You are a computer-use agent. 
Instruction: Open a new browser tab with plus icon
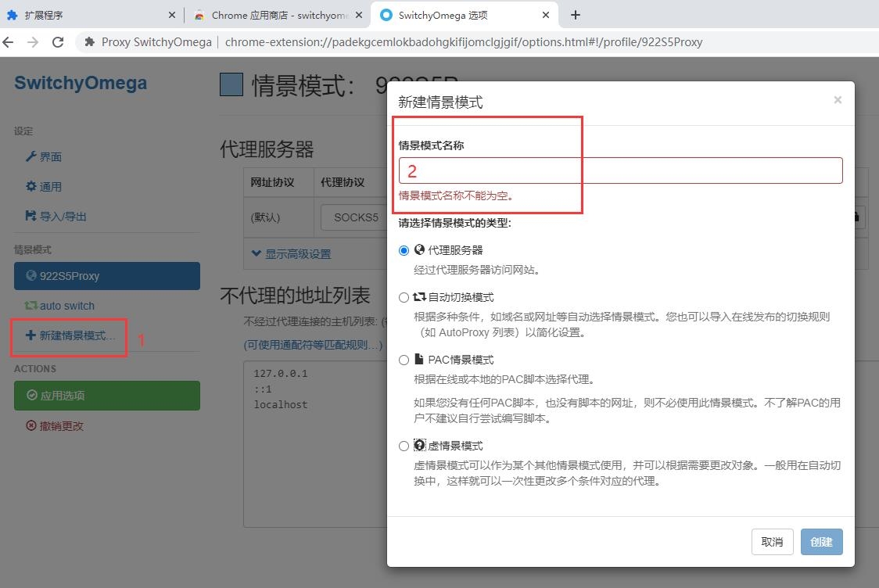click(576, 15)
